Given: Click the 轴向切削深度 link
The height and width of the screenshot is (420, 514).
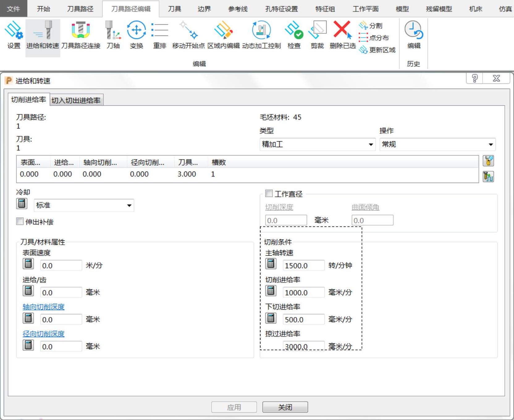Looking at the screenshot, I should point(44,307).
